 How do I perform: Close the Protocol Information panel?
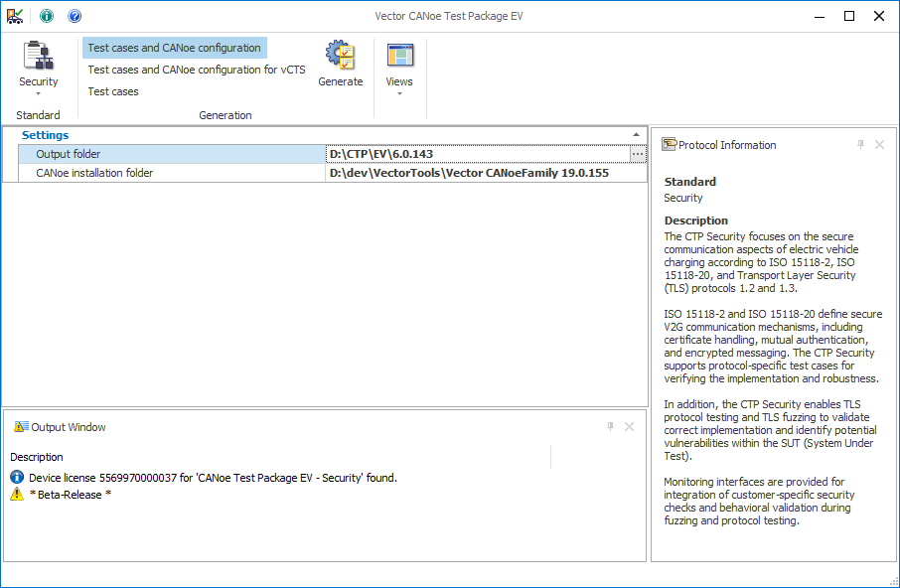click(879, 145)
